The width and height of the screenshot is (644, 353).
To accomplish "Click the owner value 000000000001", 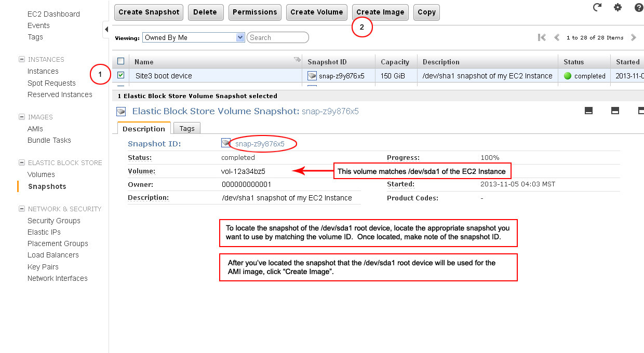I will (x=246, y=184).
